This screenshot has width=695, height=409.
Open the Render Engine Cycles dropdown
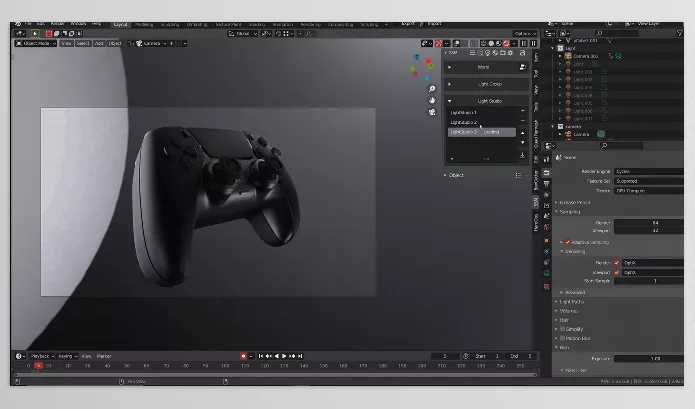[648, 171]
